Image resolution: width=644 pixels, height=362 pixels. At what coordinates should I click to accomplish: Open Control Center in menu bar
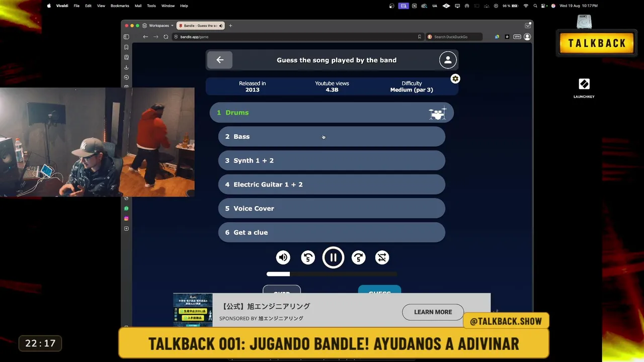pos(544,6)
